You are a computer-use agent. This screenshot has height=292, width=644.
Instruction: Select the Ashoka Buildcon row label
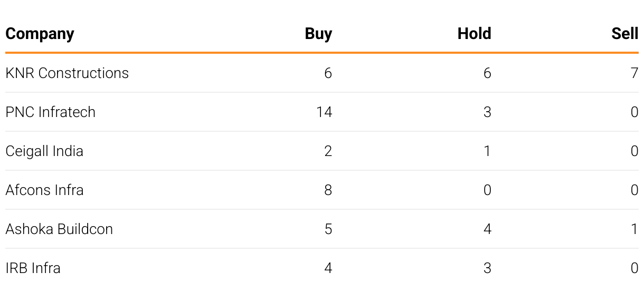[x=59, y=229]
